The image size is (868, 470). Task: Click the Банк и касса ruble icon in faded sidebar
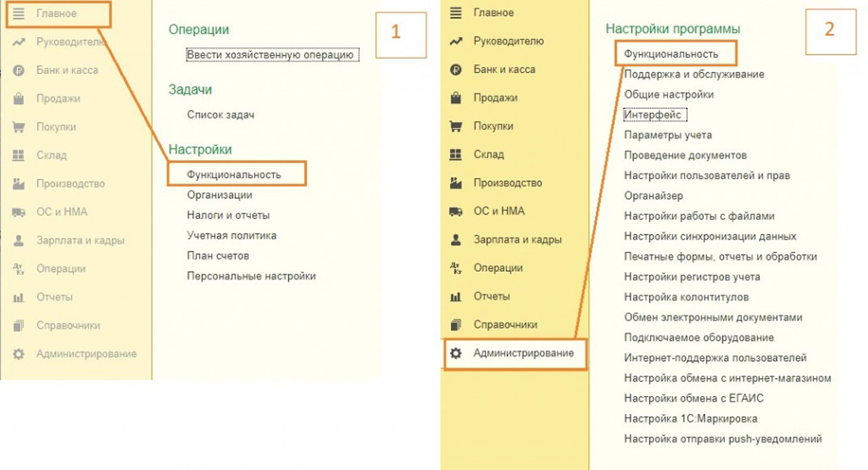[x=19, y=70]
